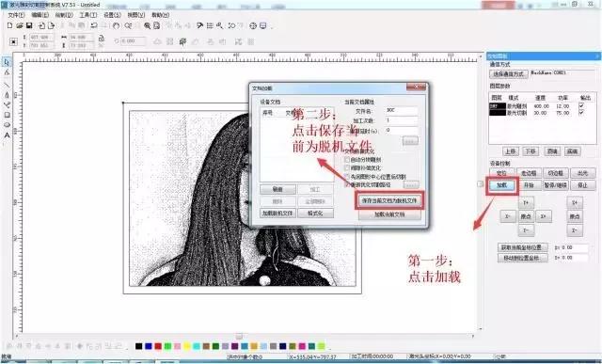Click 下移 move layer down button
Image resolution: width=602 pixels, height=364 pixels.
[x=531, y=151]
